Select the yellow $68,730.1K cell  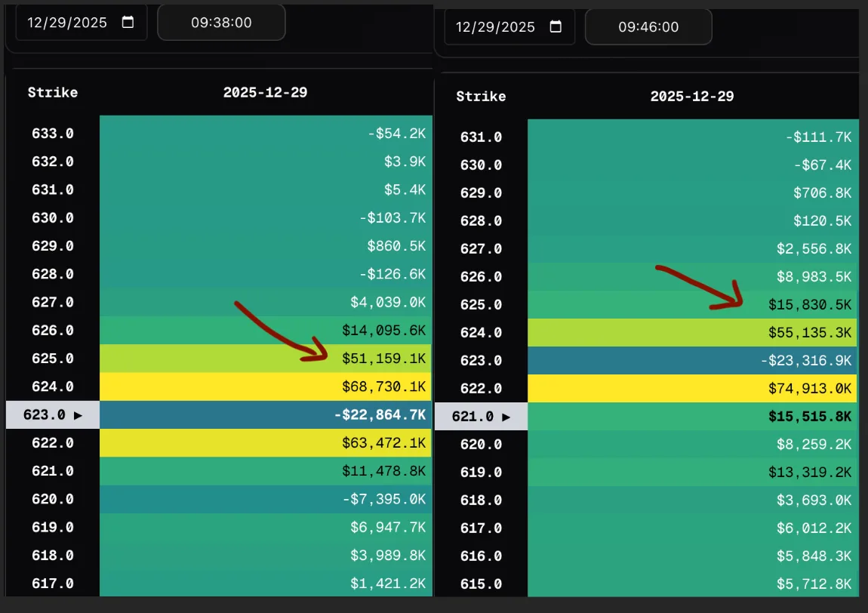point(266,387)
